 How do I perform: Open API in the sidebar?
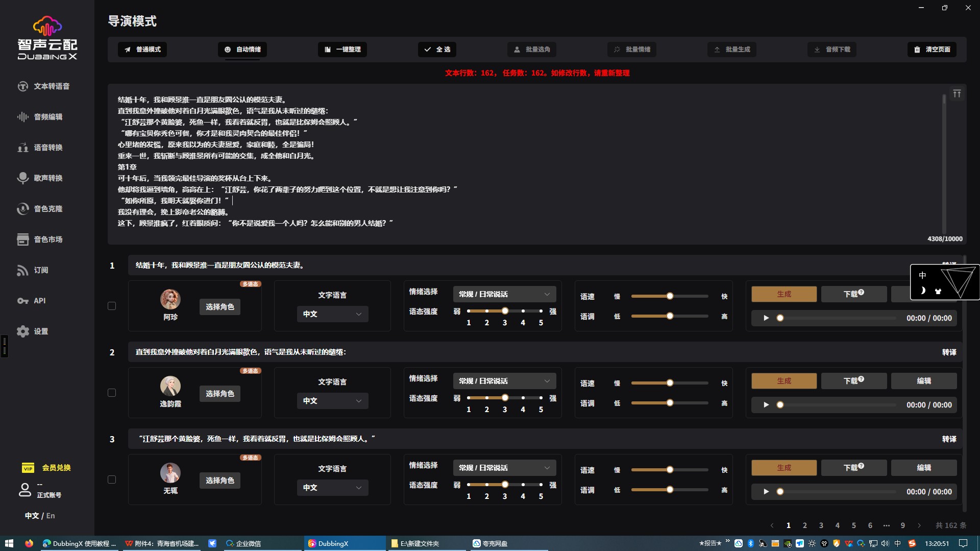tap(32, 301)
